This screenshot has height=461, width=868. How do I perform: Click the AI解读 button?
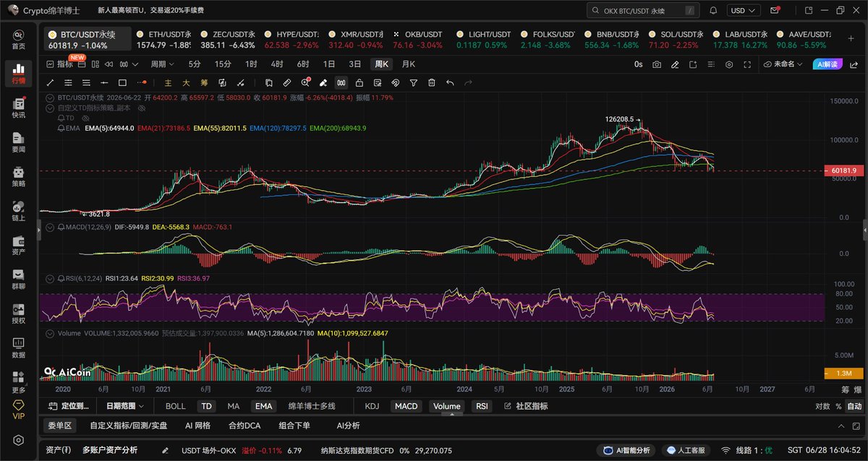[827, 64]
